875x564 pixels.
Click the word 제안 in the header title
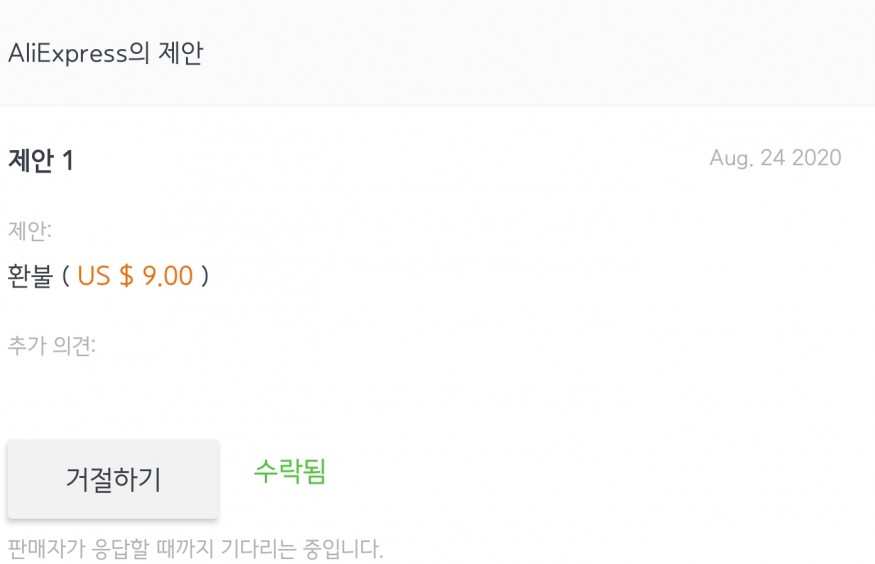(181, 53)
